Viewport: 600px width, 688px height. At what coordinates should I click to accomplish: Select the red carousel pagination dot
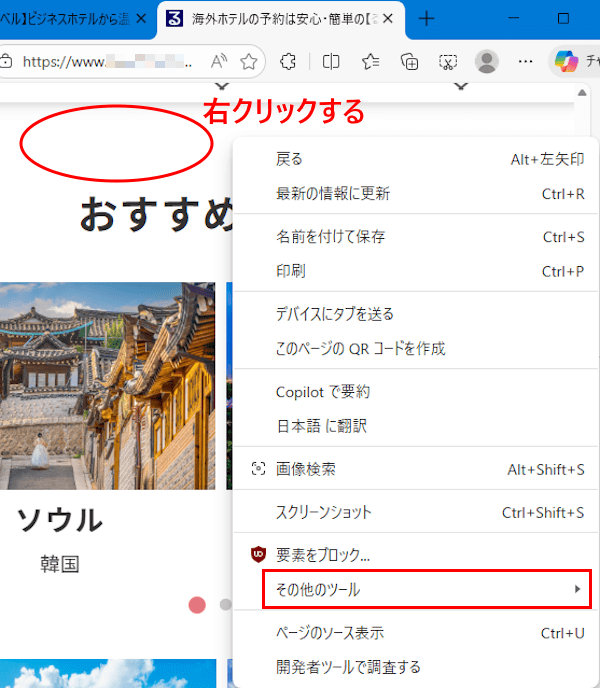197,605
